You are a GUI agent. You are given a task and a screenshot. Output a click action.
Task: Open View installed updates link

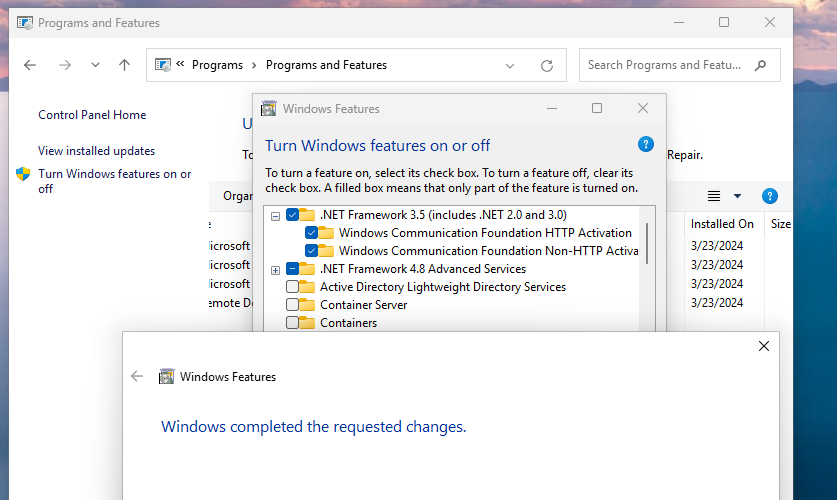point(96,151)
